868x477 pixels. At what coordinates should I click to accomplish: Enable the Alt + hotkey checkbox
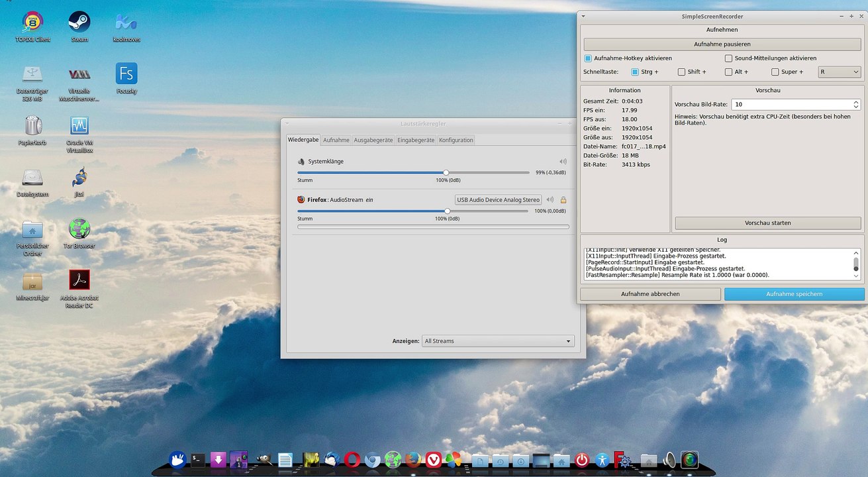728,72
